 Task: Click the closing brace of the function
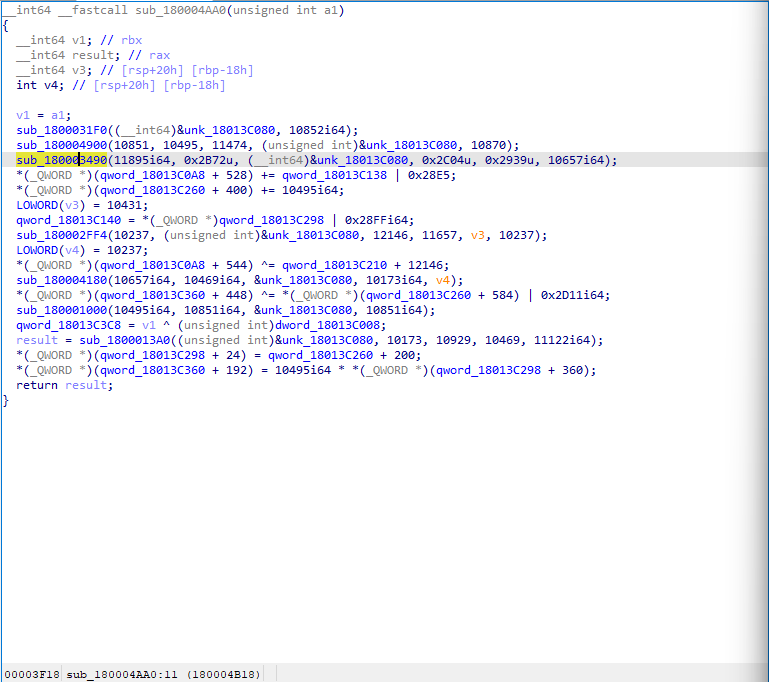pyautogui.click(x=5, y=401)
